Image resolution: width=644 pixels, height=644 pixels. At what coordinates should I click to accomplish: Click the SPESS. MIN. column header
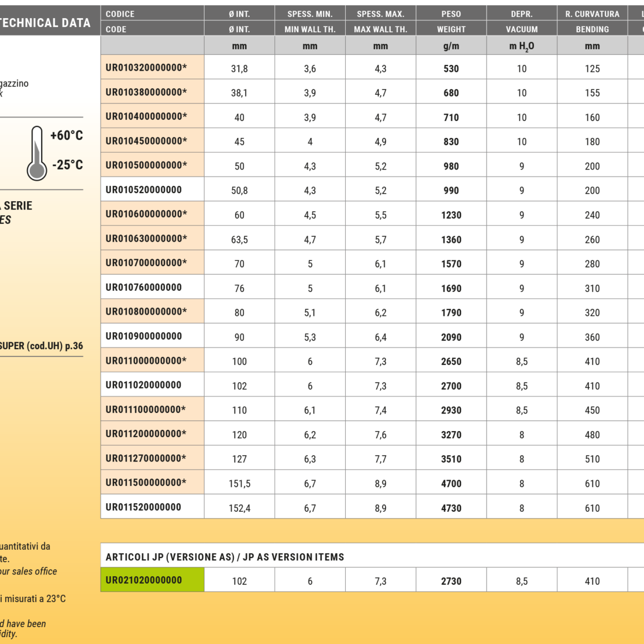click(310, 14)
